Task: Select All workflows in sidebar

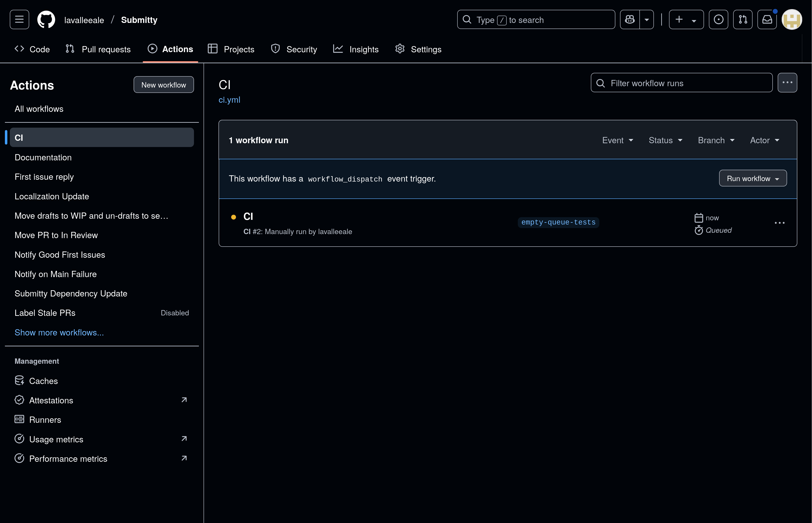Action: tap(102, 109)
